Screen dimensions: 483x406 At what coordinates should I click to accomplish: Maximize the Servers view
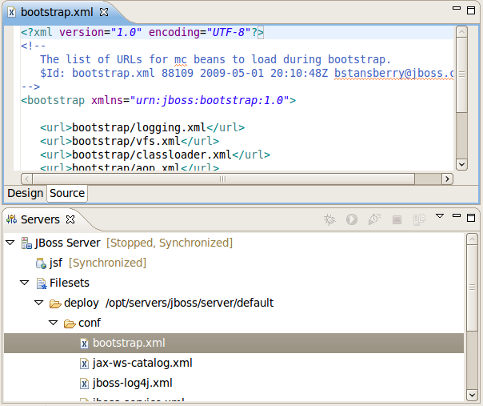coord(471,218)
